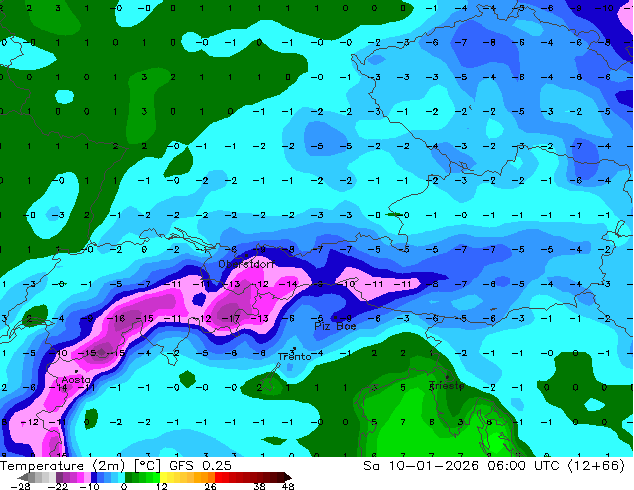This screenshot has width=634, height=490.
Task: Click the gray left arrow end of legend
Action: click(x=23, y=477)
